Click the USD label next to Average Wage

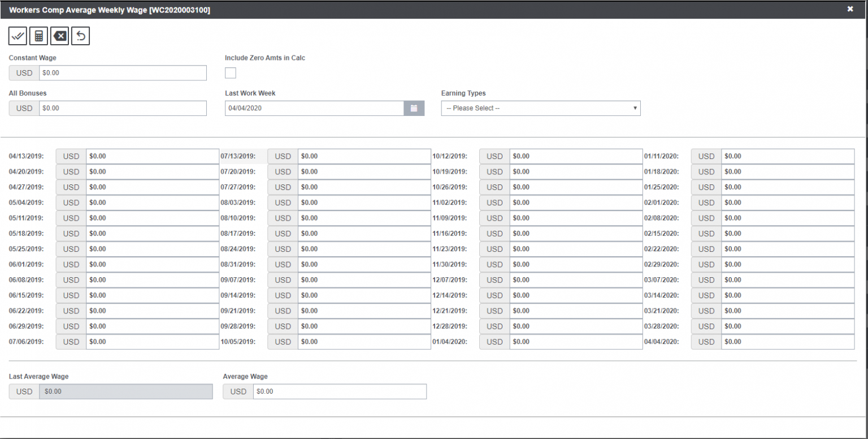(238, 391)
